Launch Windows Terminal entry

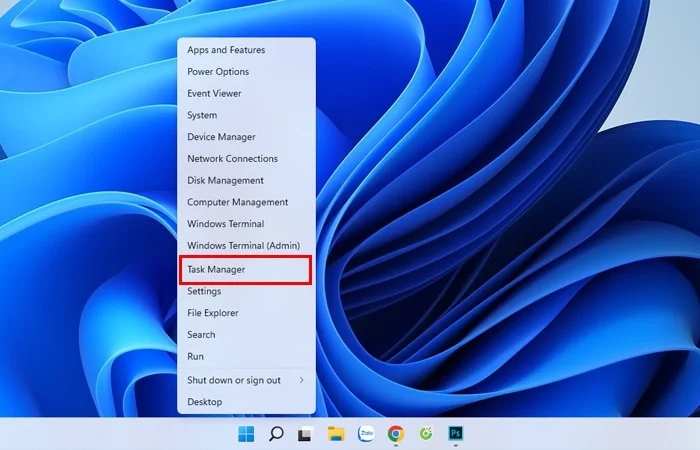(x=246, y=224)
